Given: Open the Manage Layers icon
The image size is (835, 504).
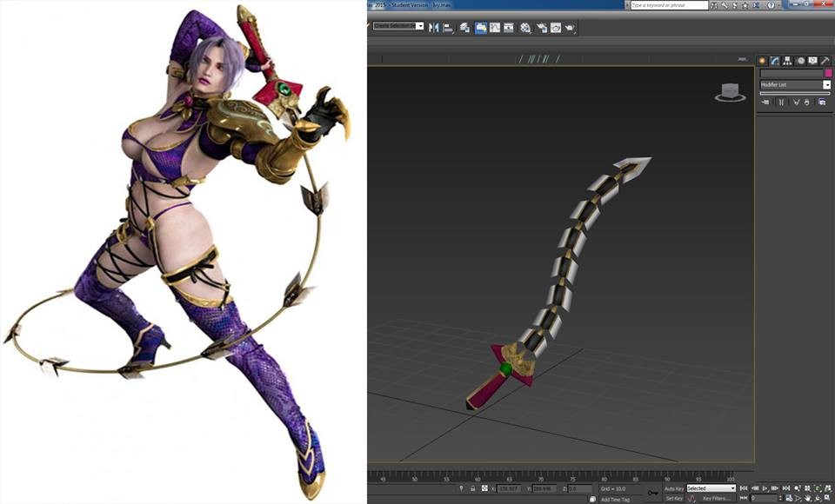Looking at the screenshot, I should (x=464, y=28).
